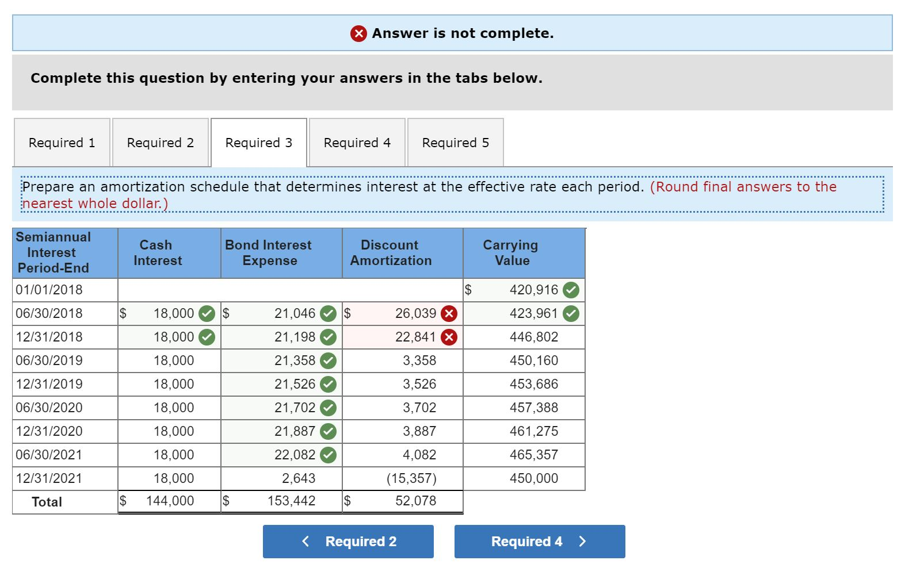The image size is (924, 564).
Task: Open the Required 2 tab
Action: pyautogui.click(x=161, y=143)
